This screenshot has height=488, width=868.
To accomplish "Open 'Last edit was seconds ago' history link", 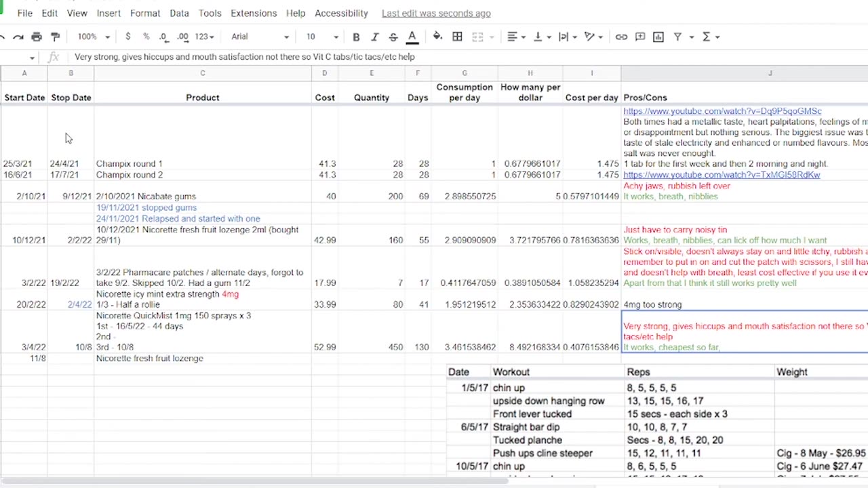I will click(x=436, y=13).
